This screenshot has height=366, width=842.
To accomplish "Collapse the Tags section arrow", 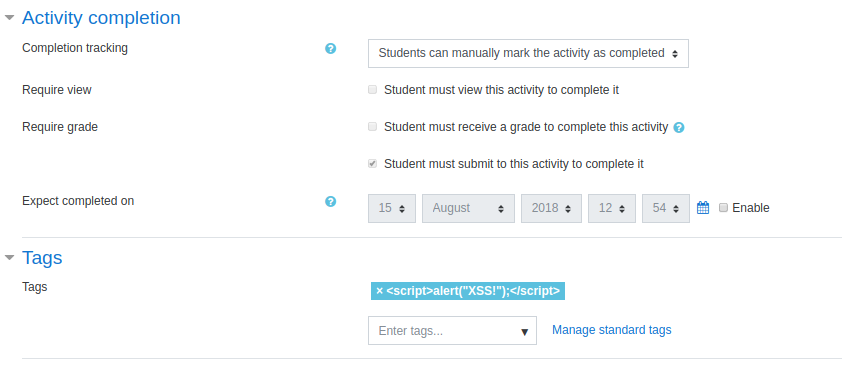I will 9,258.
